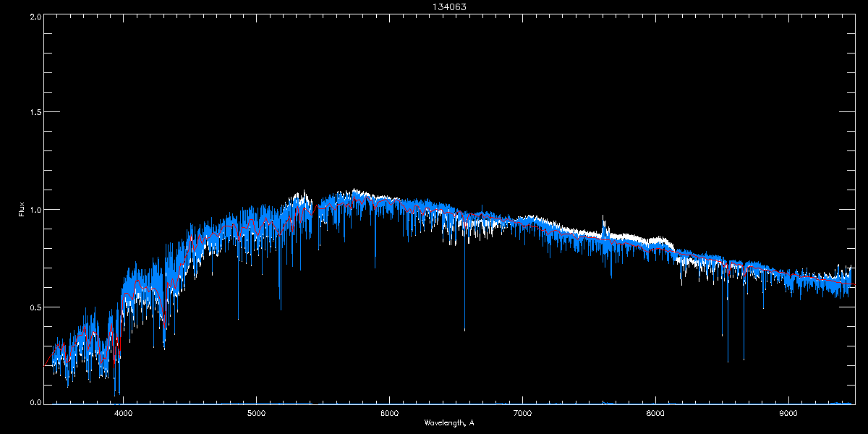The height and width of the screenshot is (434, 868).
Task: Click the plot title 134063
Action: point(449,7)
